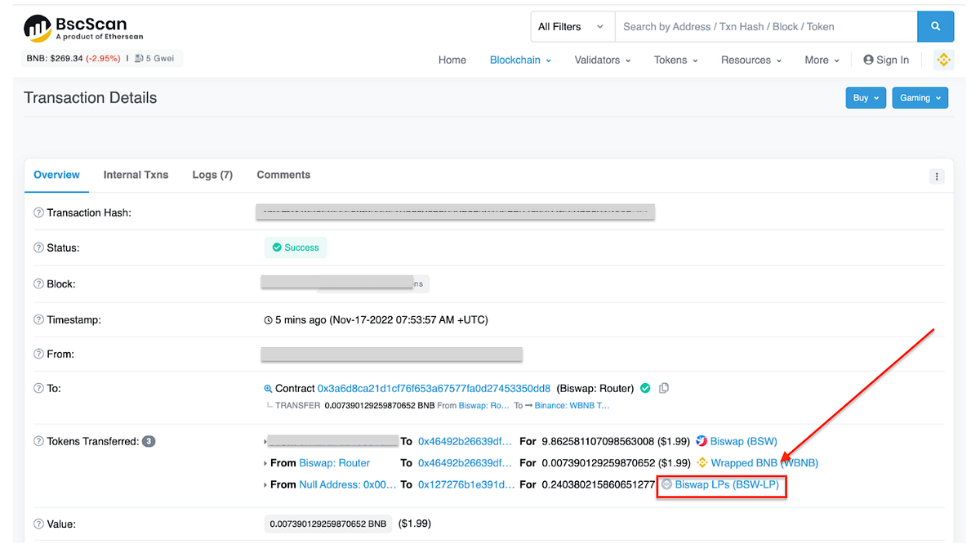Open 0x46492b26639df… in Wrapped BNB row
The height and width of the screenshot is (553, 980).
click(x=465, y=462)
